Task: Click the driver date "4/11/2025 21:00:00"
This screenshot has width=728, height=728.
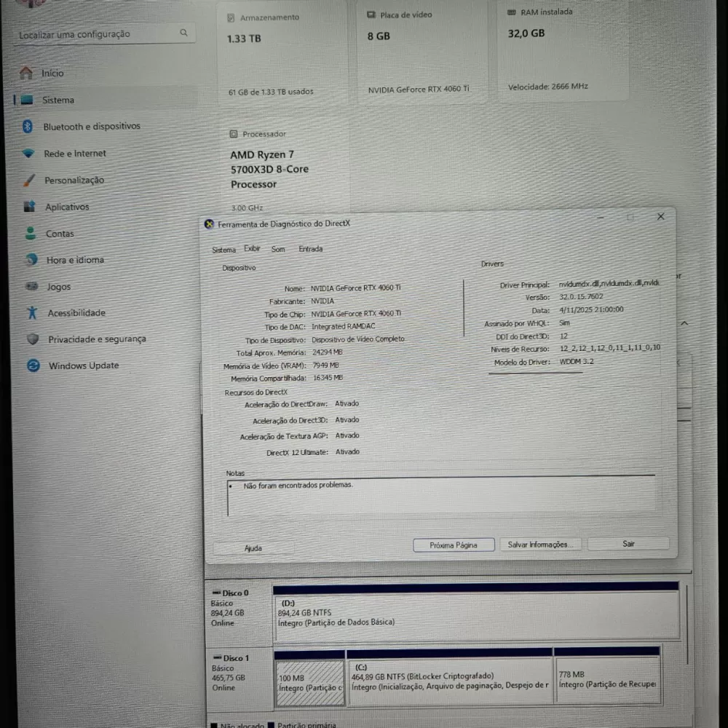Action: 591,309
